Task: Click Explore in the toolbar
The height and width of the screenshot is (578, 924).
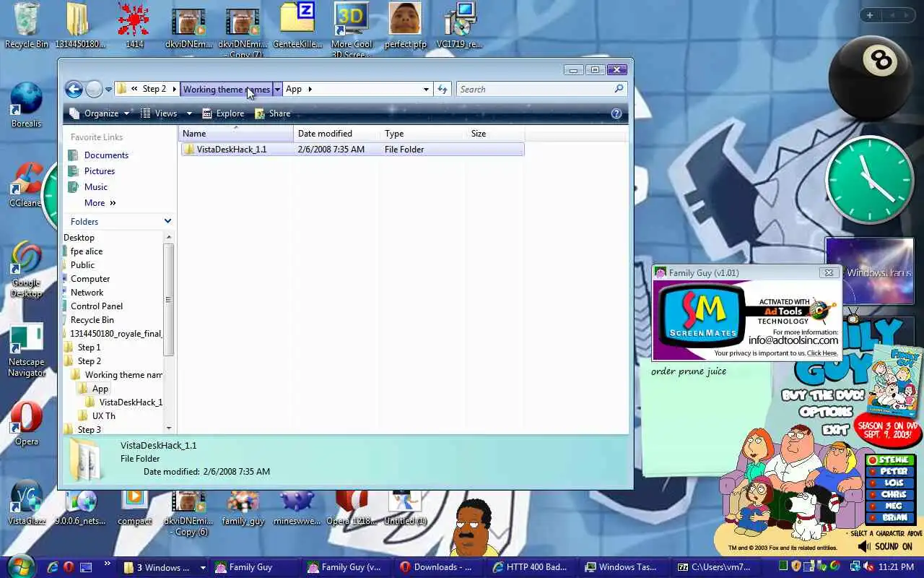Action: coord(223,113)
